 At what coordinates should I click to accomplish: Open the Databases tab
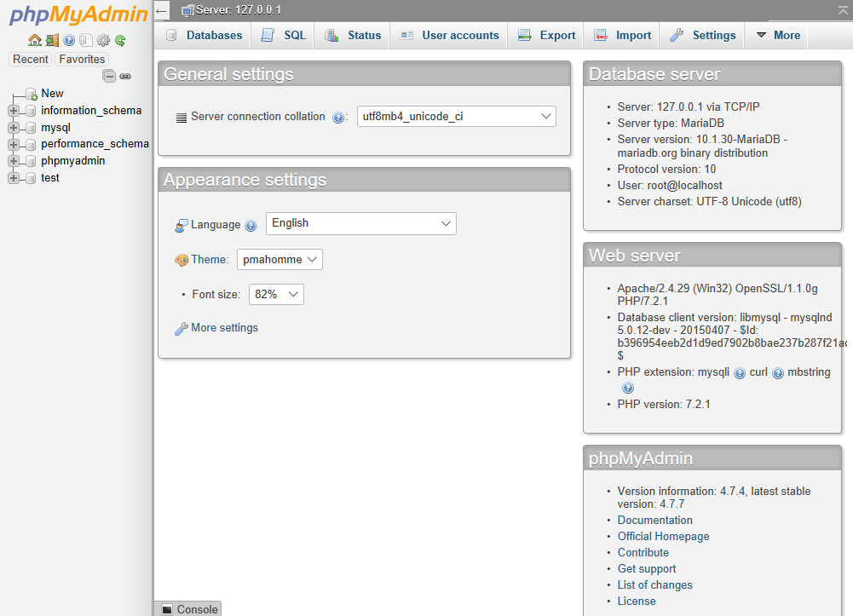[204, 35]
